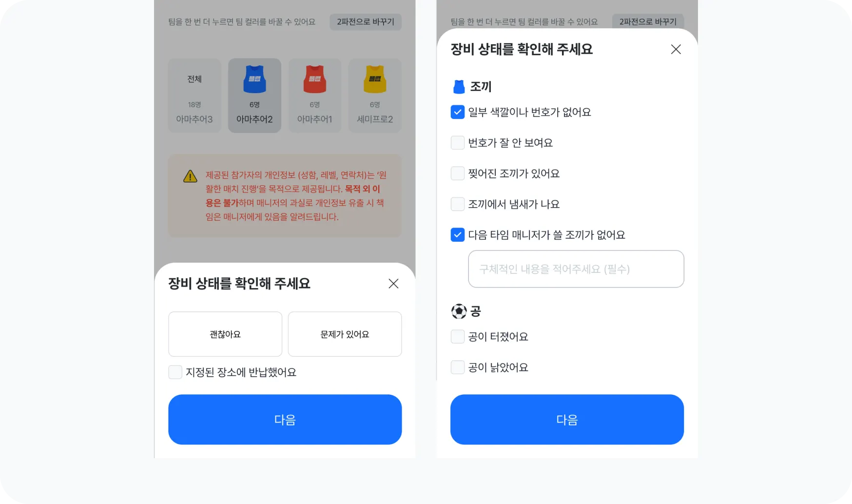This screenshot has width=852, height=504.
Task: Check 지정된 장소에 반납했어요 box
Action: pos(175,372)
